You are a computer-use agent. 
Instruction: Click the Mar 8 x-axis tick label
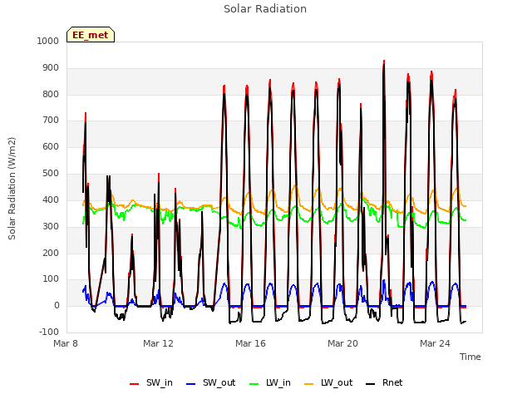pos(66,343)
